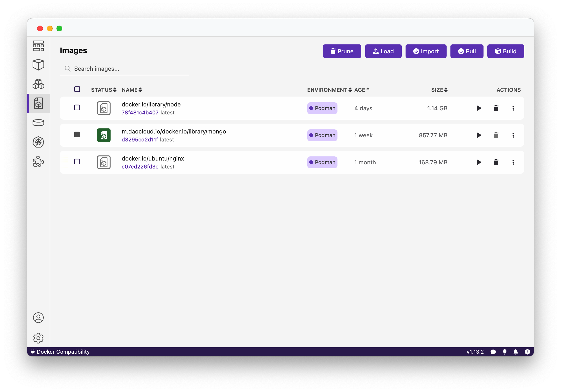Go to Pods in sidebar
The image size is (561, 392).
pos(38,84)
